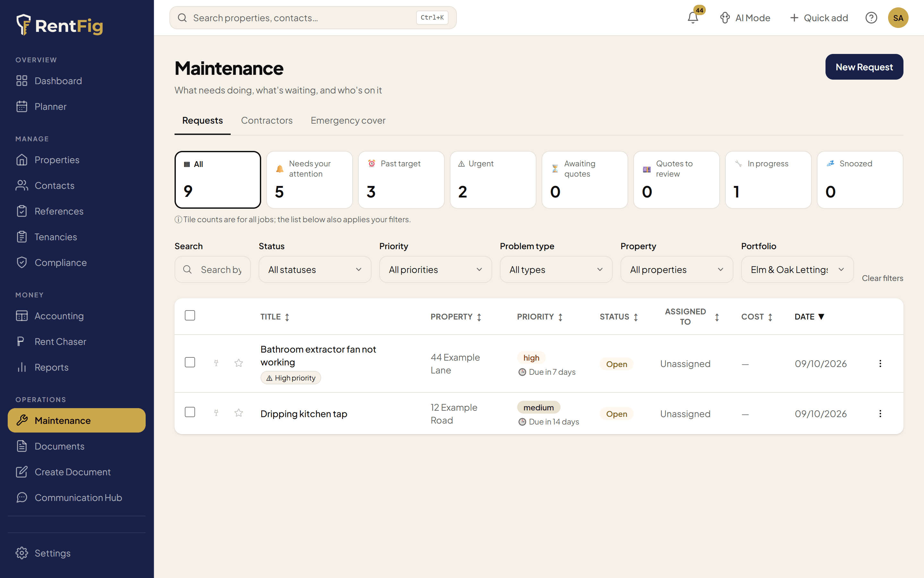Click Quick add button

tap(819, 18)
